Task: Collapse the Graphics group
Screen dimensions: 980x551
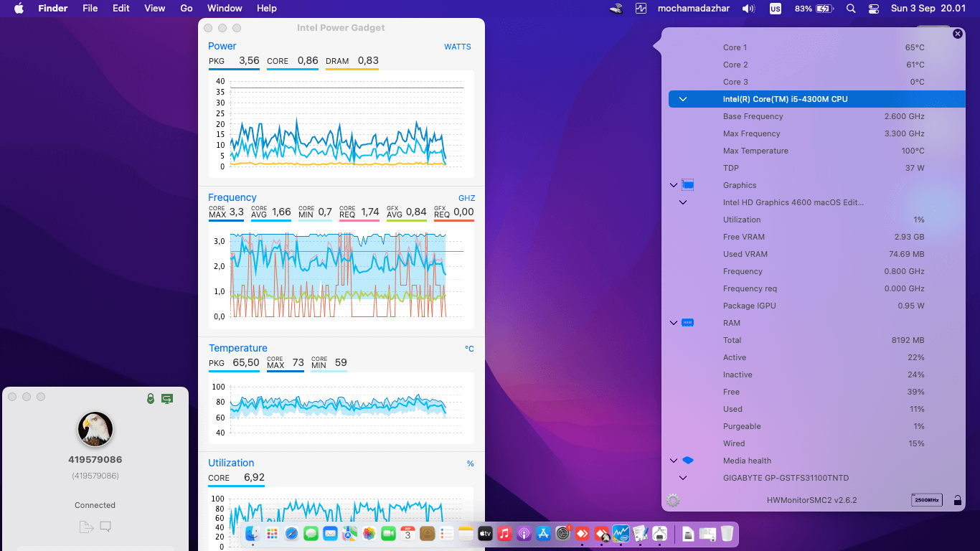Action: click(x=674, y=185)
